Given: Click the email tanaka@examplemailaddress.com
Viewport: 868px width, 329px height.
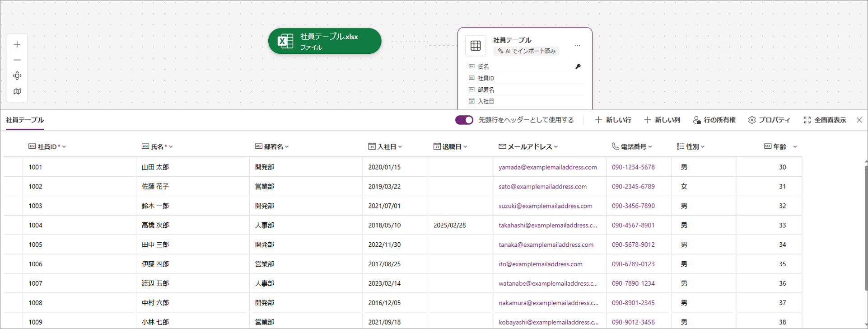Looking at the screenshot, I should click(546, 245).
